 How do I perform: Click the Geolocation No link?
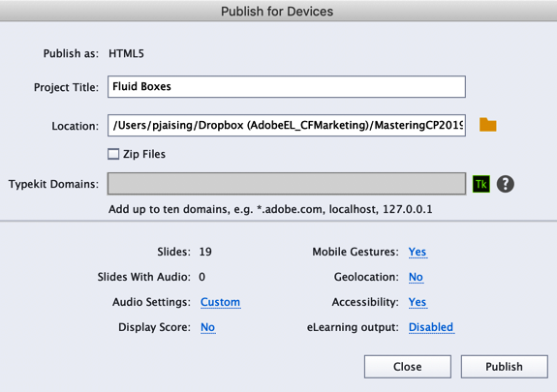tap(416, 277)
